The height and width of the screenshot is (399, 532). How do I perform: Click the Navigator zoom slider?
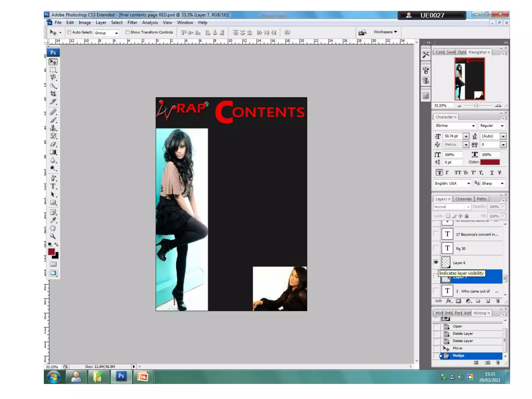click(476, 106)
